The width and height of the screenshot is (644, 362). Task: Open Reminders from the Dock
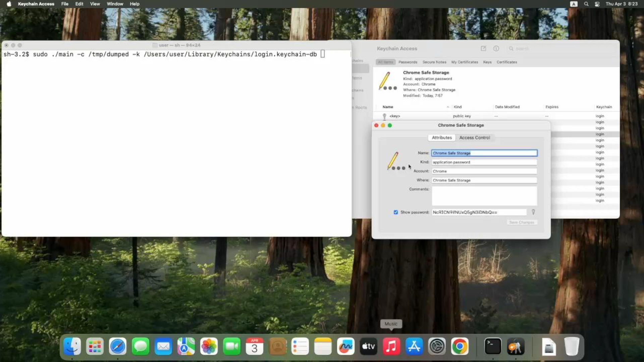tap(300, 346)
